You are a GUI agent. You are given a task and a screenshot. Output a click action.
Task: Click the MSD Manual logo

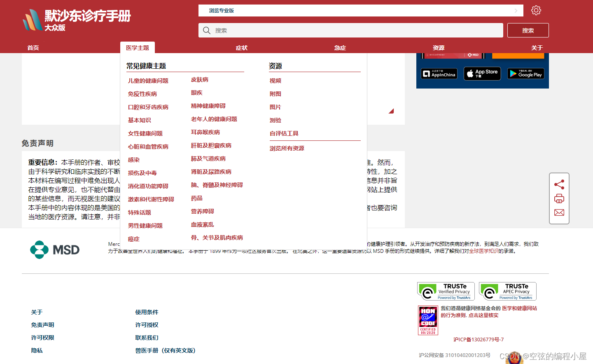pyautogui.click(x=77, y=20)
